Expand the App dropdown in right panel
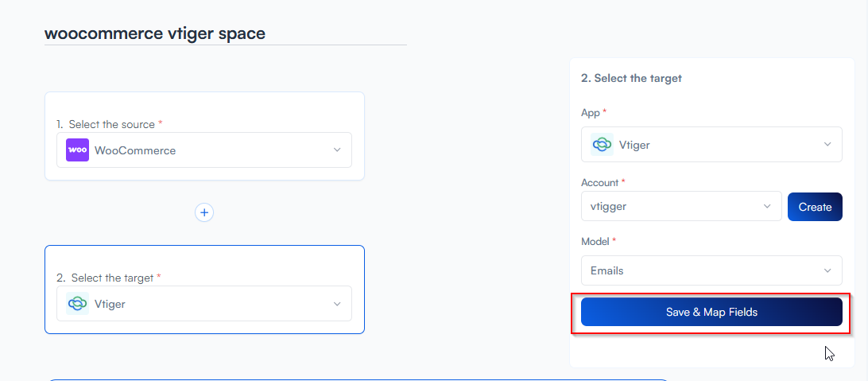The height and width of the screenshot is (381, 868). click(711, 145)
